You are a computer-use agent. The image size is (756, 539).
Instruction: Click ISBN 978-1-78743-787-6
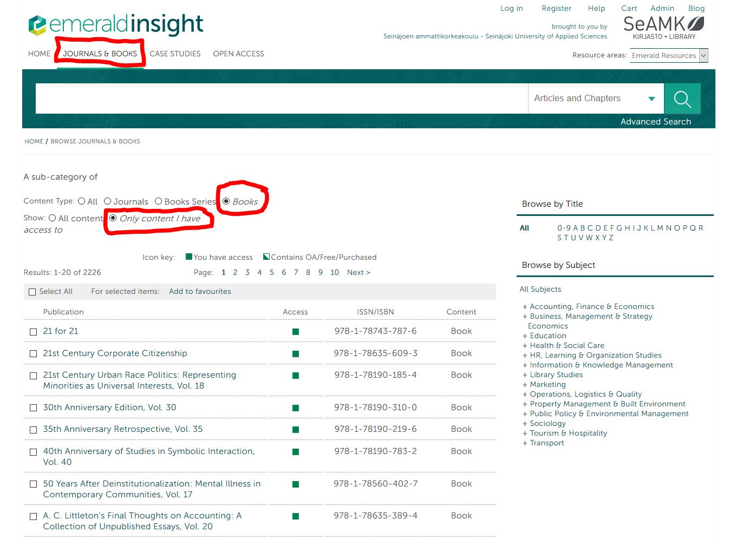[x=375, y=331]
